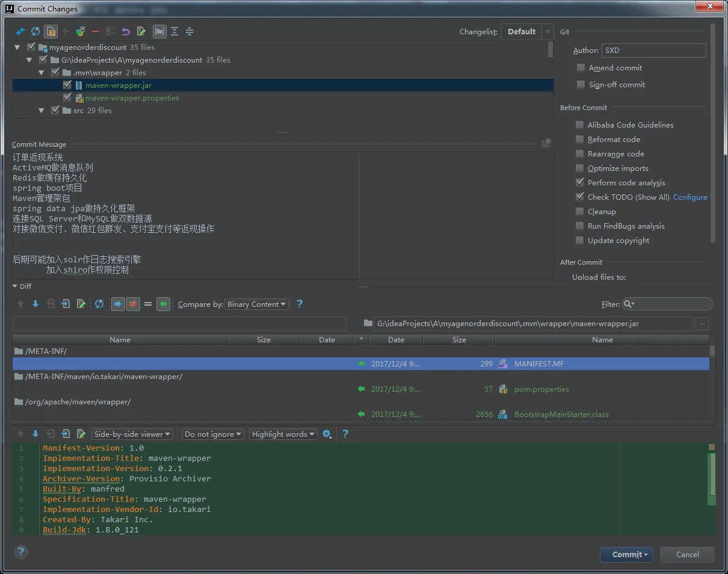Click the commit message history icon

pyautogui.click(x=546, y=143)
